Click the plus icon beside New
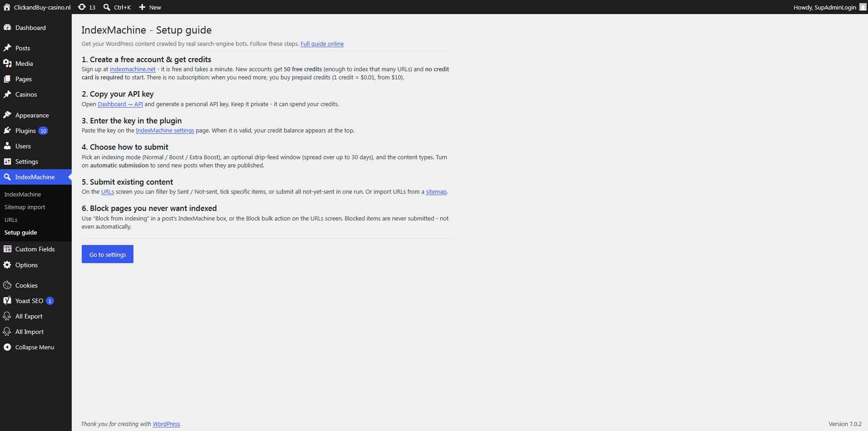 pos(142,7)
